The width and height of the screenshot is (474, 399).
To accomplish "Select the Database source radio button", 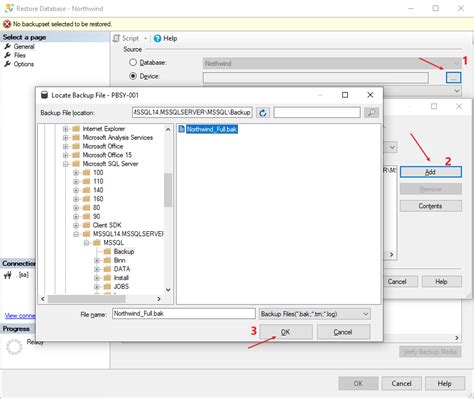I will 133,62.
